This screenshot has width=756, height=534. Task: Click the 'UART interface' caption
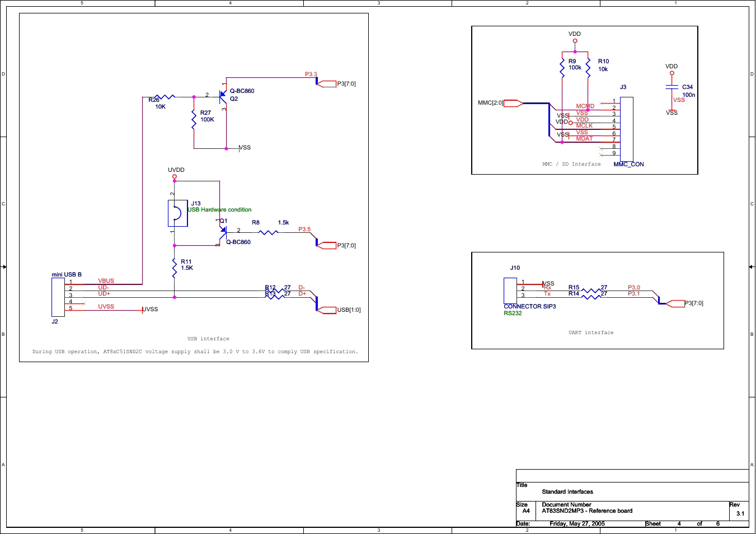pos(591,332)
